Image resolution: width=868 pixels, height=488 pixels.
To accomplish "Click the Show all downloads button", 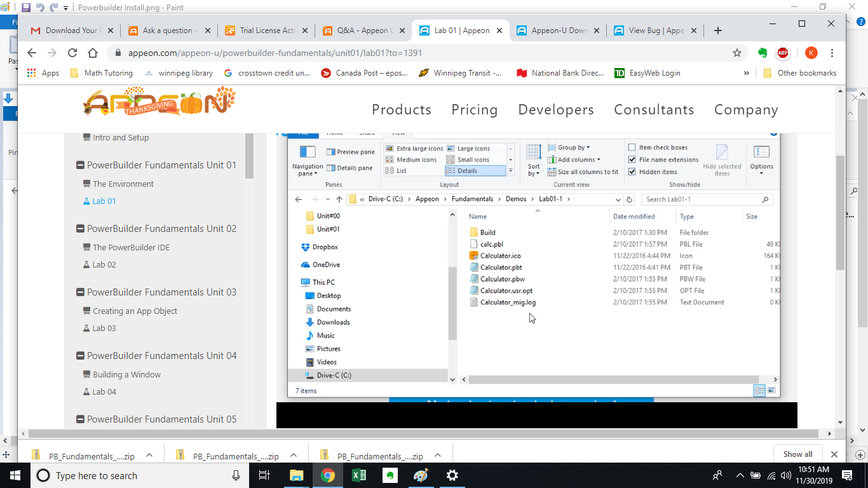I will click(x=797, y=454).
